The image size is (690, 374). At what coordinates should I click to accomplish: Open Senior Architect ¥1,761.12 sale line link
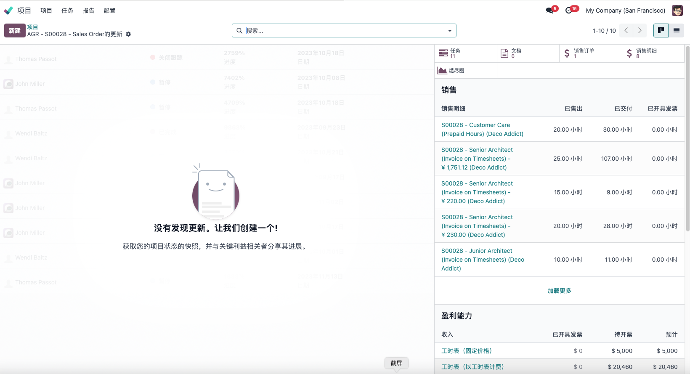pos(477,158)
